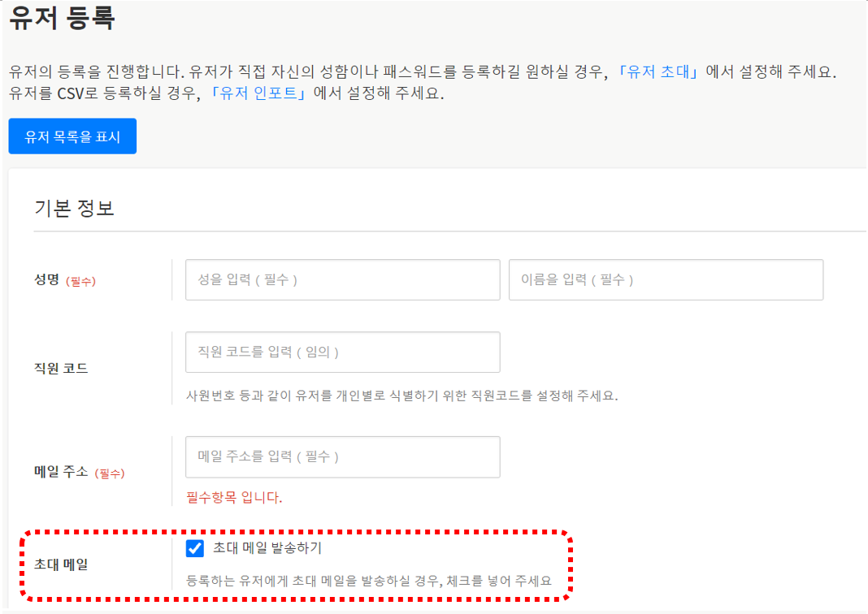
Task: Click the red 필수항목 입니다 error message
Action: (x=234, y=497)
